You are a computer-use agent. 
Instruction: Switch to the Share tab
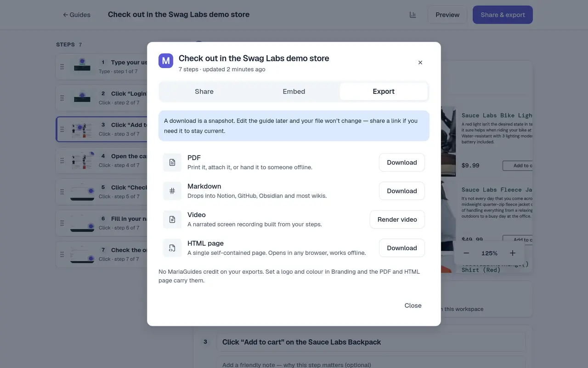pos(204,92)
